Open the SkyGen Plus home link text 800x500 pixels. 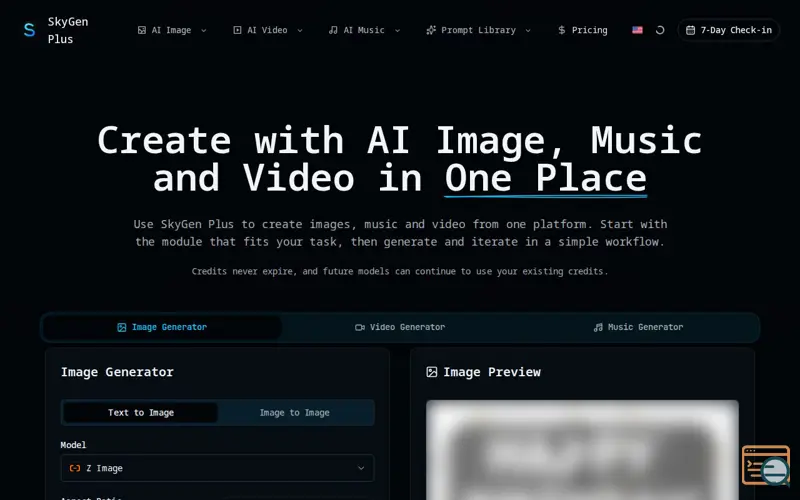tap(68, 30)
